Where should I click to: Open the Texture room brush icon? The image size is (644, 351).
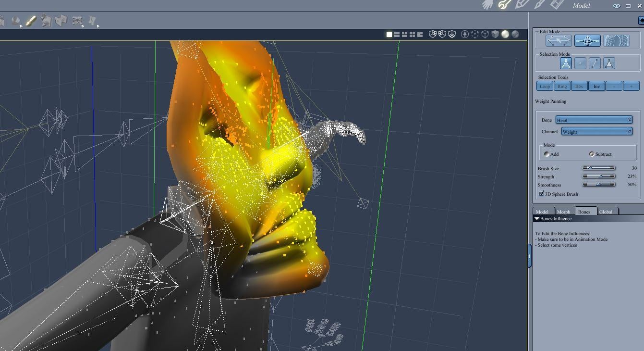click(539, 5)
